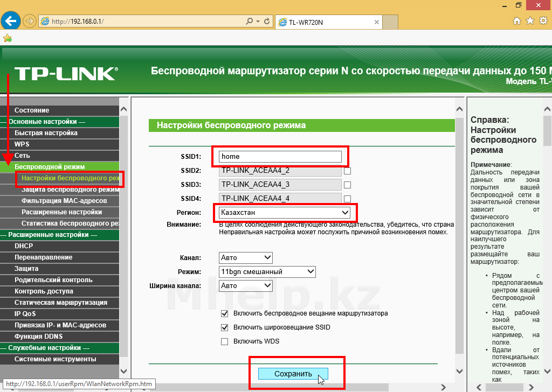The width and height of the screenshot is (552, 392).
Task: Click the SSID2 field TP-LINK_ACEAA4_2
Action: click(280, 171)
